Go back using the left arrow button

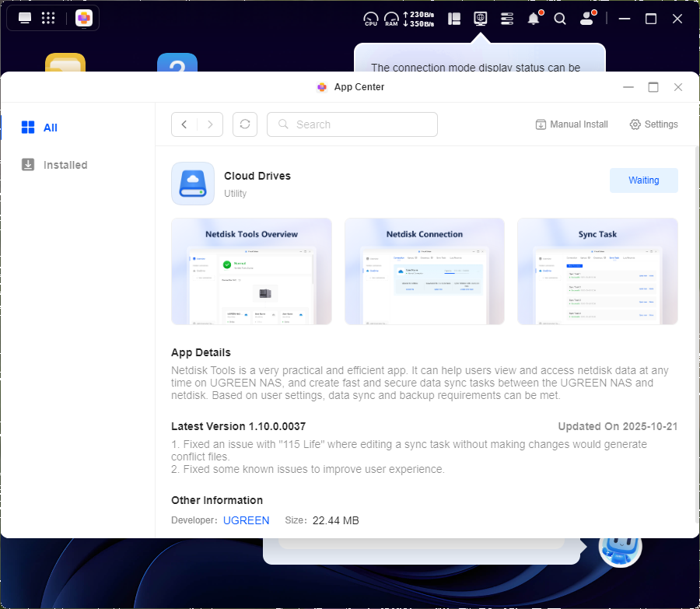184,124
